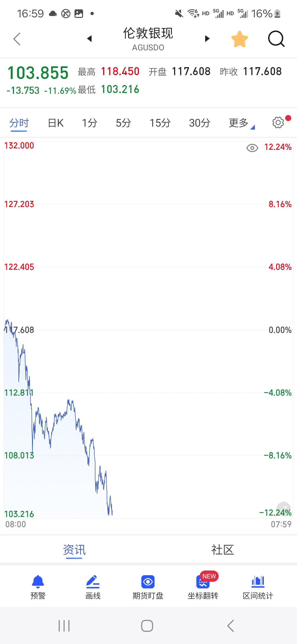Image resolution: width=297 pixels, height=644 pixels.
Task: Open the search magnifier icon
Action: click(276, 39)
